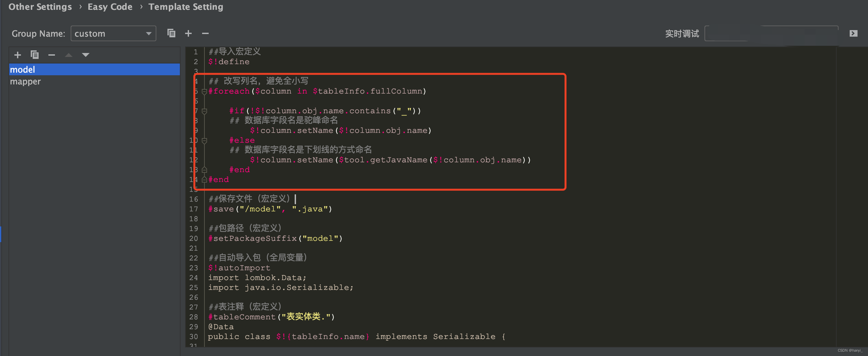Select the model template
Screen dimensions: 868x356
[x=94, y=69]
